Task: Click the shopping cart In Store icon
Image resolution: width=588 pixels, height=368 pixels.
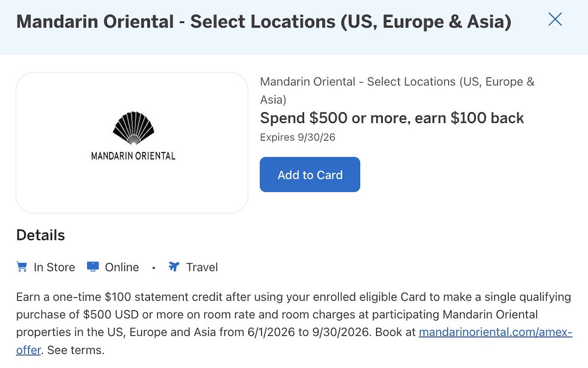Action: pos(22,267)
